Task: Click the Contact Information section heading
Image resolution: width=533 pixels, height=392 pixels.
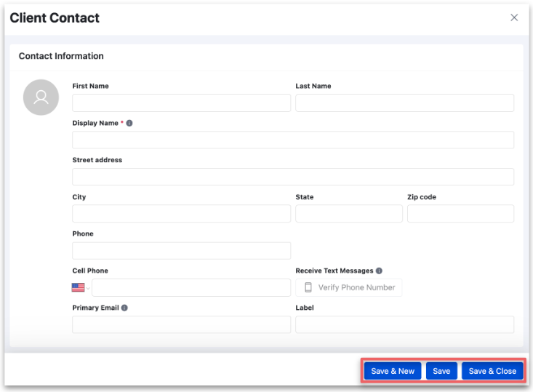Action: pos(61,56)
